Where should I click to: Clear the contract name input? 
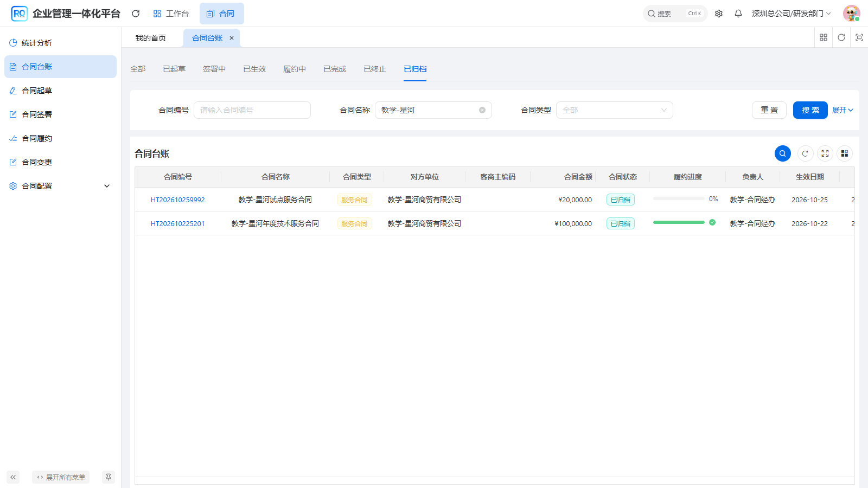point(482,110)
